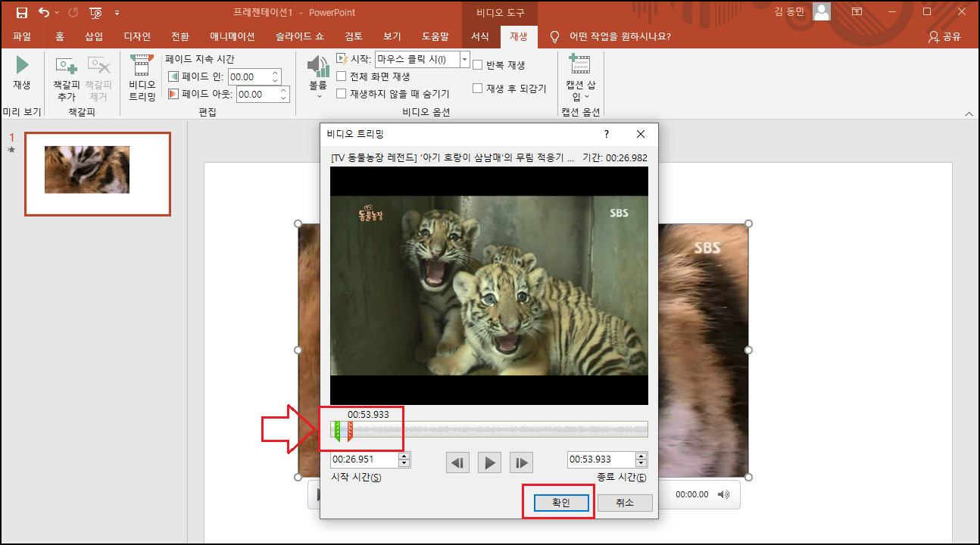Click previous frame button in trim dialog
980x545 pixels.
coord(457,462)
